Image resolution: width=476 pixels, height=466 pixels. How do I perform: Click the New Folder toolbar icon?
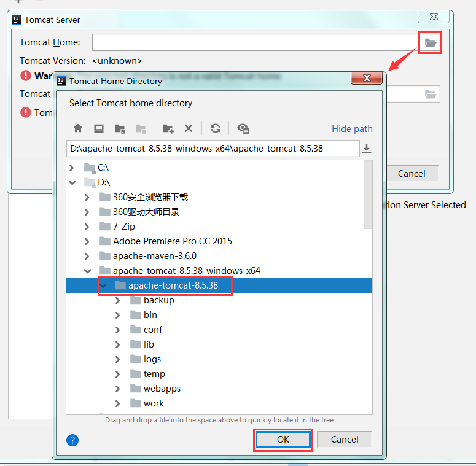point(168,129)
